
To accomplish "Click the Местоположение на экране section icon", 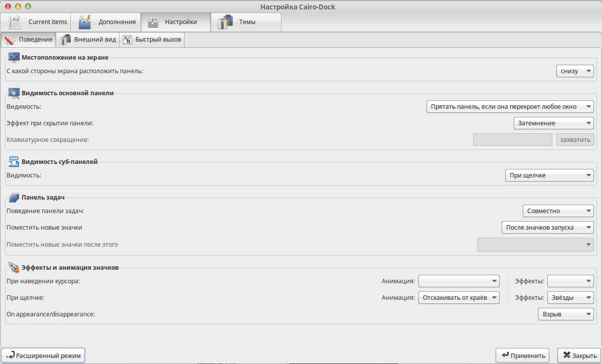I will pos(14,57).
